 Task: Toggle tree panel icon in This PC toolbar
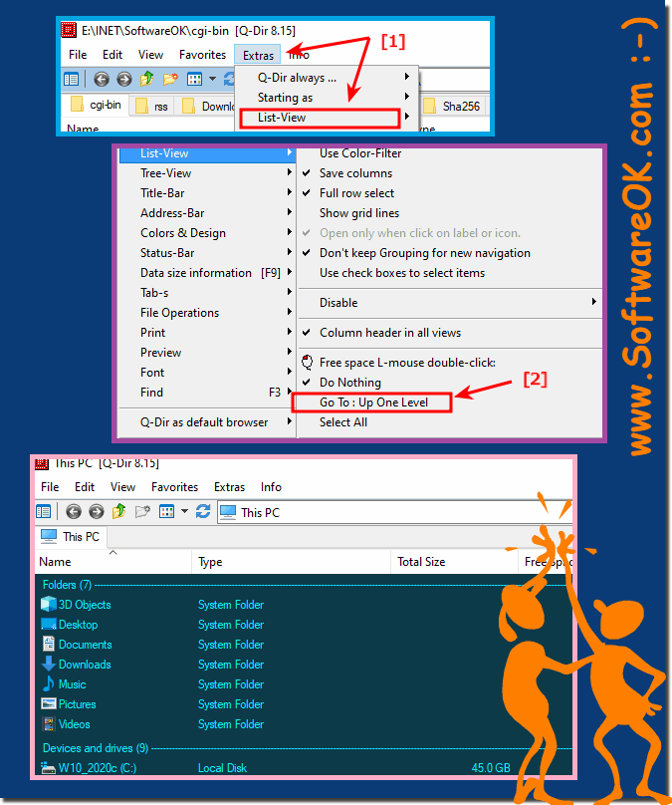point(44,511)
